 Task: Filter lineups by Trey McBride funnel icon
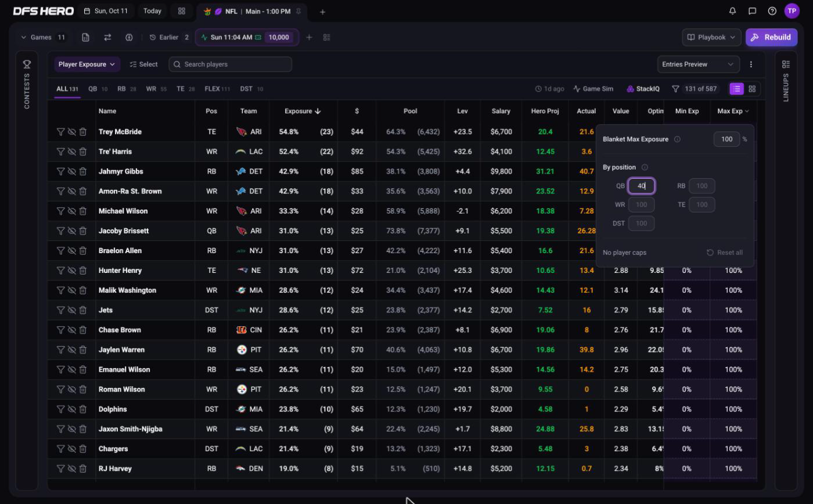pyautogui.click(x=60, y=132)
